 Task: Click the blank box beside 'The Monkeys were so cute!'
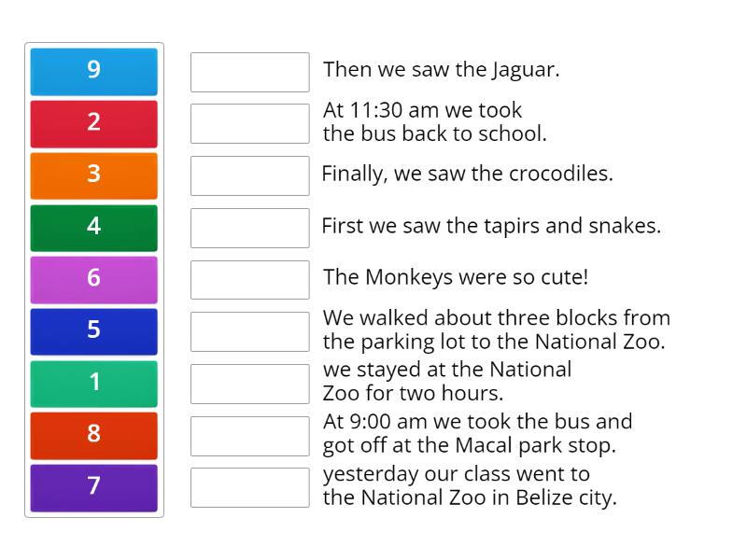249,277
